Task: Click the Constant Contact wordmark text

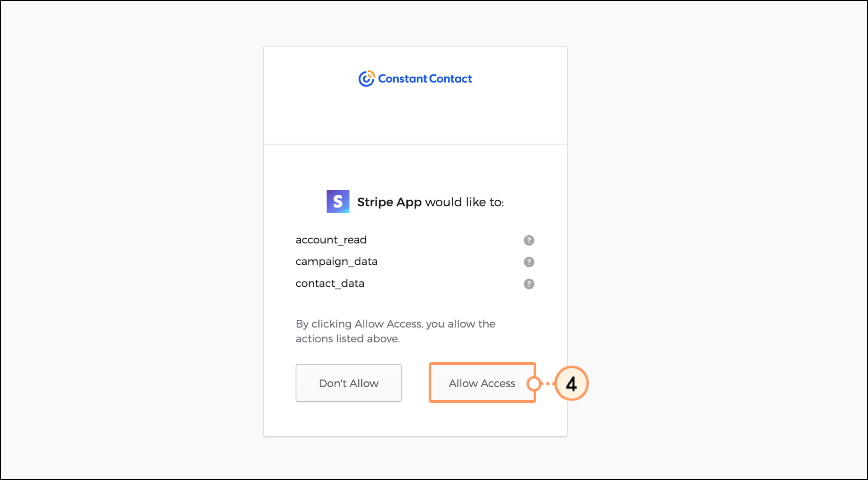Action: point(425,78)
